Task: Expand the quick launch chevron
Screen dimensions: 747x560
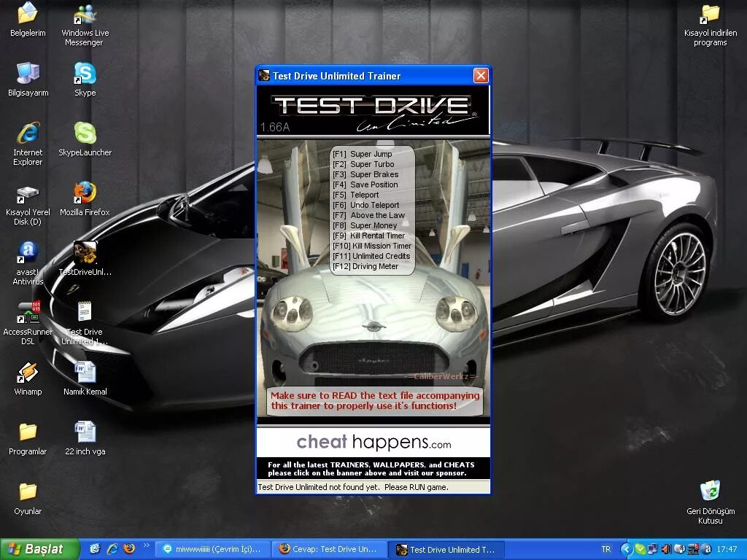Action: click(146, 545)
